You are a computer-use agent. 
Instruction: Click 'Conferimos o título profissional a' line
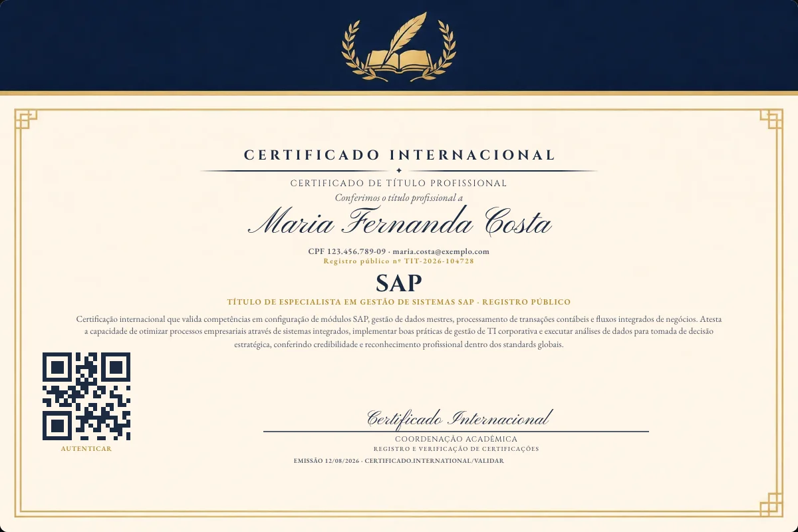399,198
